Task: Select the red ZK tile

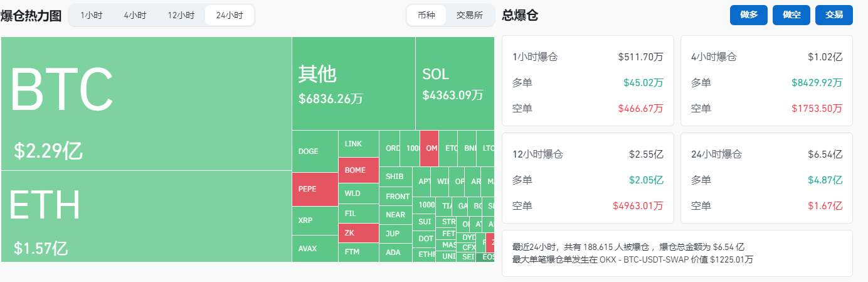Action: pyautogui.click(x=359, y=233)
